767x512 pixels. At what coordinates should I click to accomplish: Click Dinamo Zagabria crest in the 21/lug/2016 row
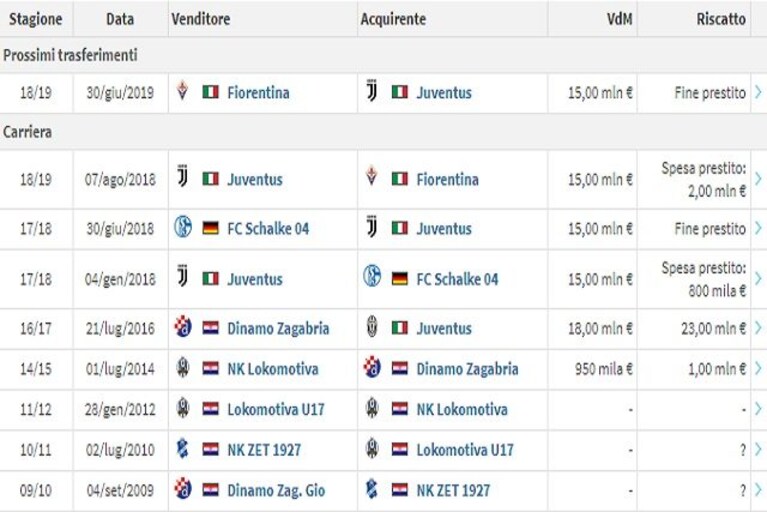point(183,327)
